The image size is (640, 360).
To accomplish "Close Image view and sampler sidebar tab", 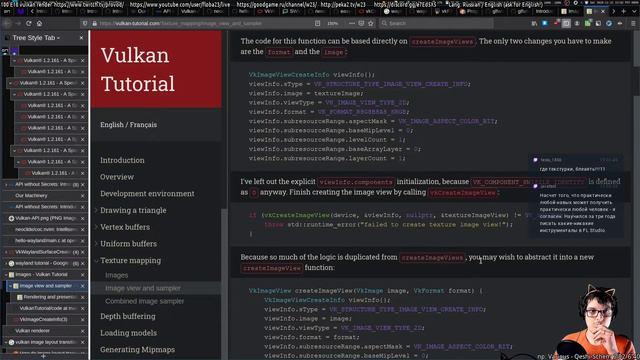I will [x=82, y=286].
